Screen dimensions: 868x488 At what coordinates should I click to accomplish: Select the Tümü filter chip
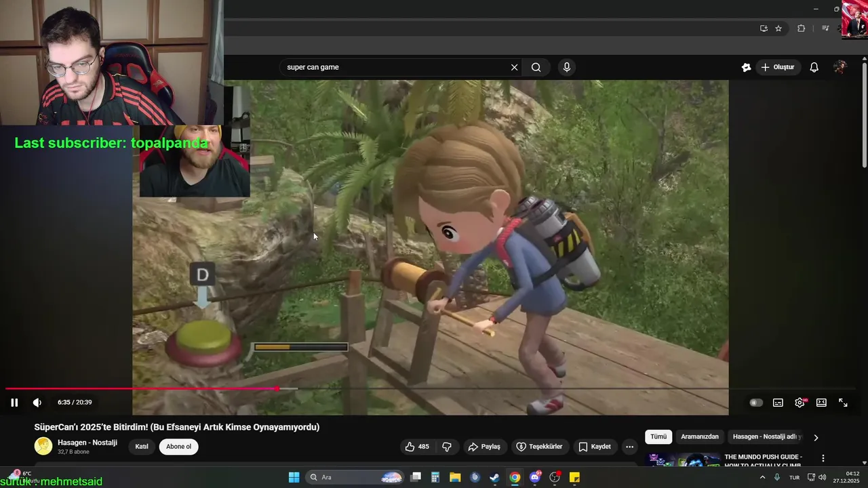pos(658,437)
